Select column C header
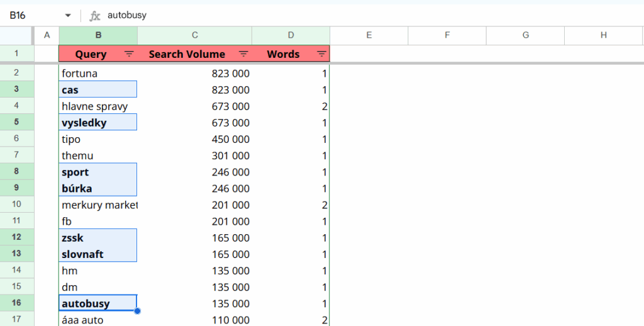The width and height of the screenshot is (644, 326). 195,35
